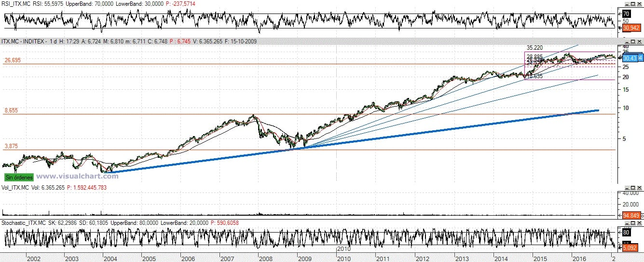Image resolution: width=644 pixels, height=262 pixels.
Task: Click the 2002 label on time axis
Action: tap(33, 259)
